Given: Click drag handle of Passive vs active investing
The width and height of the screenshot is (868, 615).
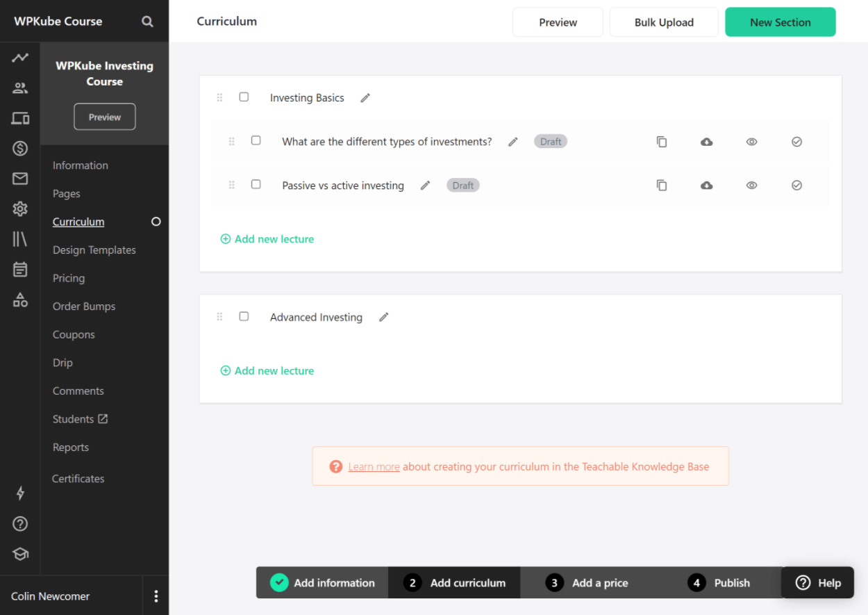Looking at the screenshot, I should click(x=232, y=186).
